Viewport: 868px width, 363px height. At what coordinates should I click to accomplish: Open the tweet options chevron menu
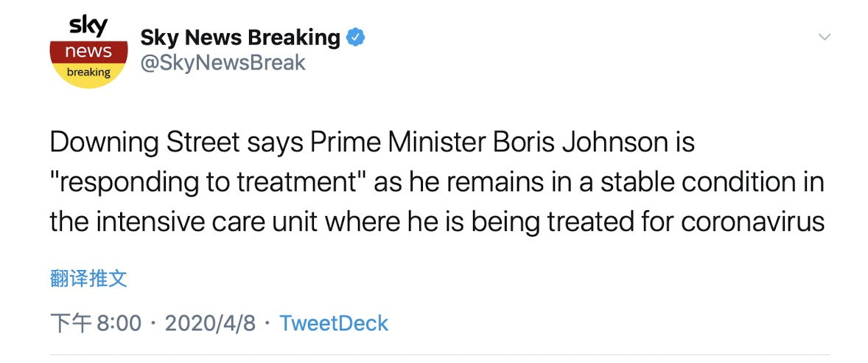tap(825, 37)
